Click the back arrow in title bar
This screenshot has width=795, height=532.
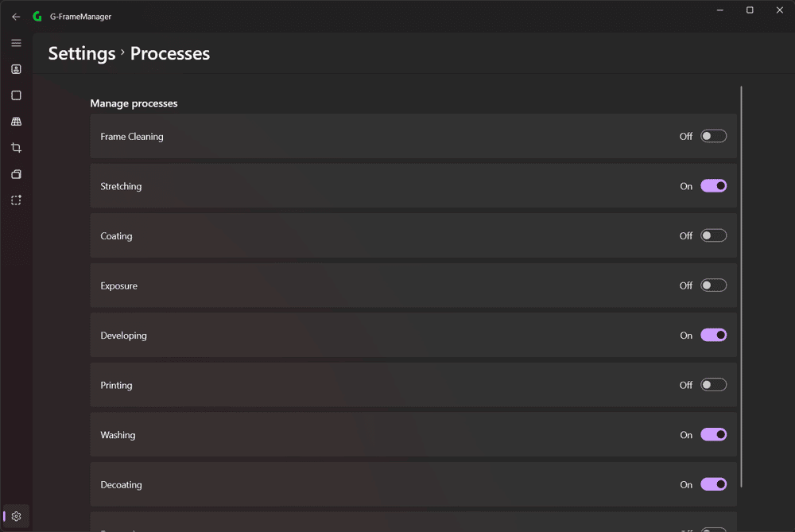[16, 17]
